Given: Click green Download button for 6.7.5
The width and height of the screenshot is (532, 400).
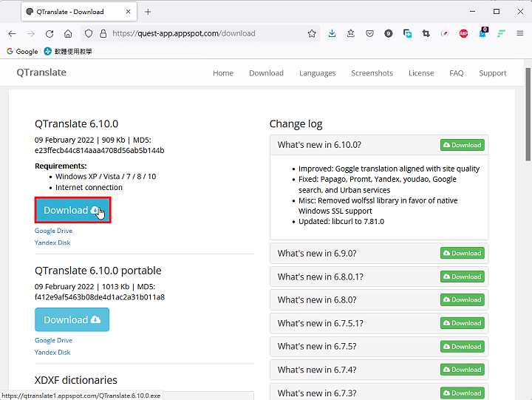Looking at the screenshot, I should point(462,346).
